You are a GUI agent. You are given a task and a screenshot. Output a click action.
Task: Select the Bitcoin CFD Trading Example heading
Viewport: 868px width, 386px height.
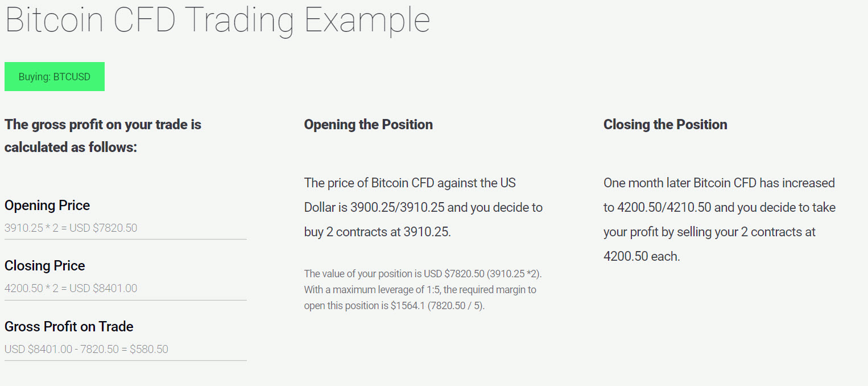(217, 20)
